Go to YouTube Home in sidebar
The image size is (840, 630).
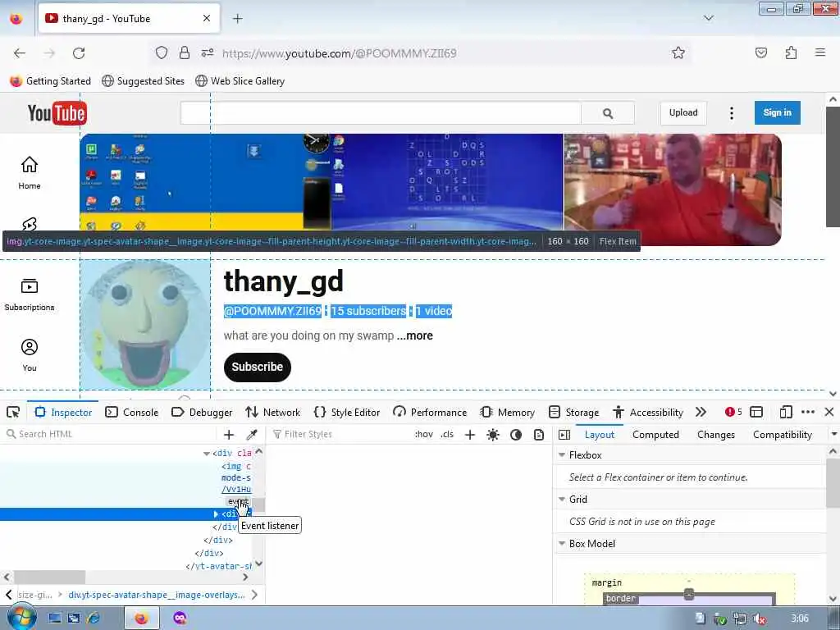click(30, 172)
